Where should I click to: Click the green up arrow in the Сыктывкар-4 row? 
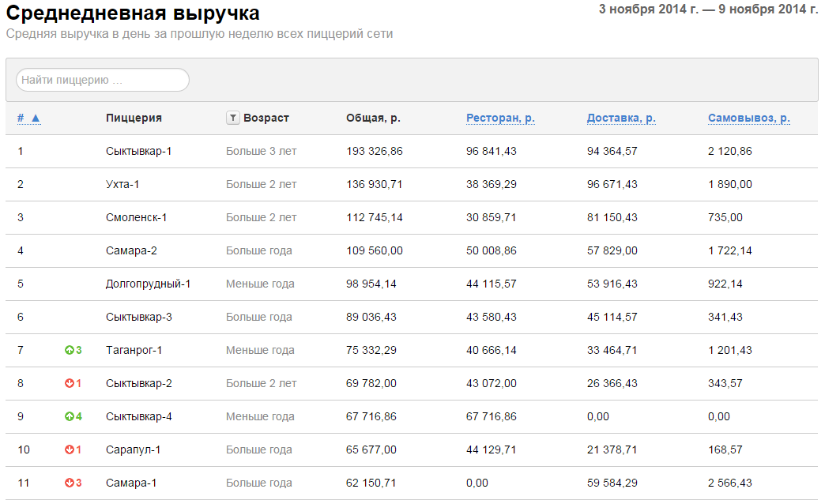(x=69, y=416)
